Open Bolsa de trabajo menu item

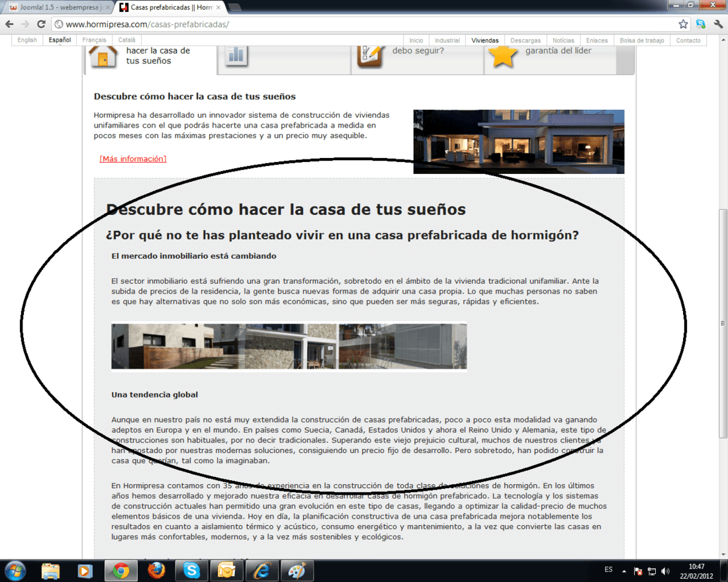[642, 40]
